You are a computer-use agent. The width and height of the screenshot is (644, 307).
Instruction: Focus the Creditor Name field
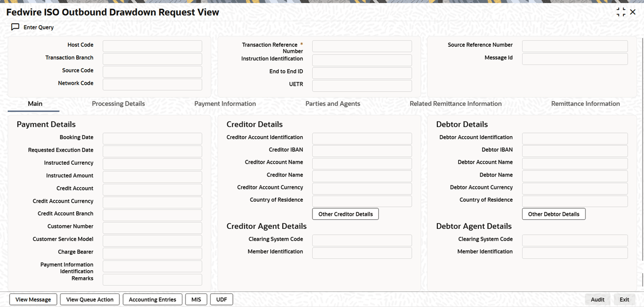pos(362,176)
